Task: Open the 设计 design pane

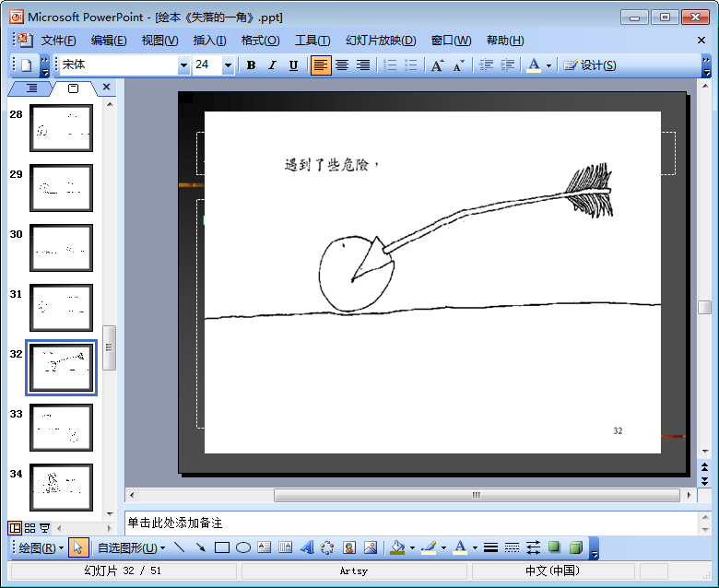Action: pyautogui.click(x=590, y=65)
